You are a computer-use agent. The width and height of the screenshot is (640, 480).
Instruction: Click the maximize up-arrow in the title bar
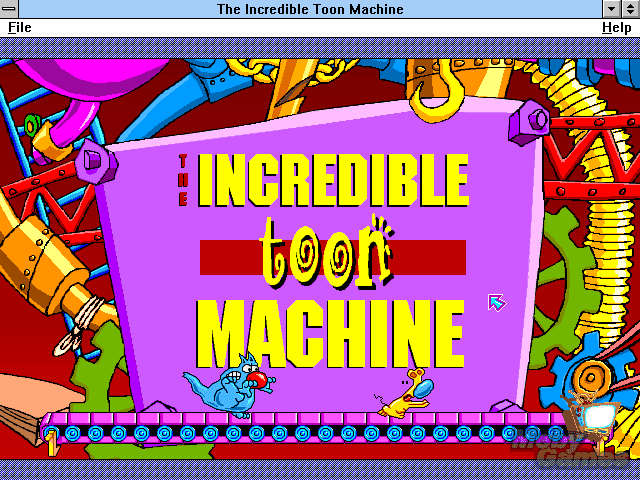coord(630,9)
